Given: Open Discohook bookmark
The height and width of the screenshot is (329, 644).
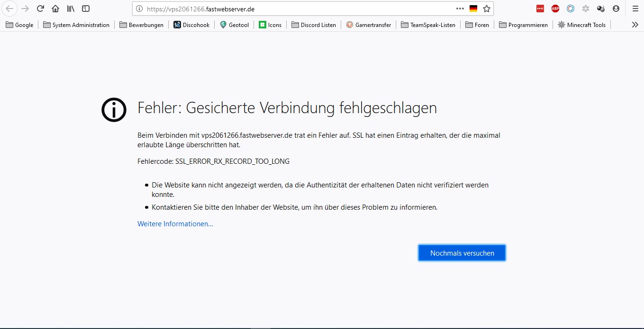Looking at the screenshot, I should [x=191, y=25].
